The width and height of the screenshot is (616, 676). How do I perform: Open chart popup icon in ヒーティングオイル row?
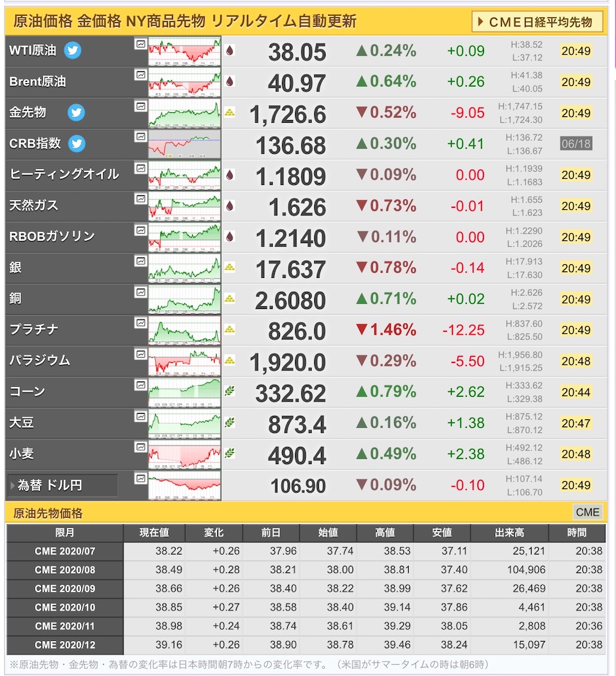[x=141, y=168]
